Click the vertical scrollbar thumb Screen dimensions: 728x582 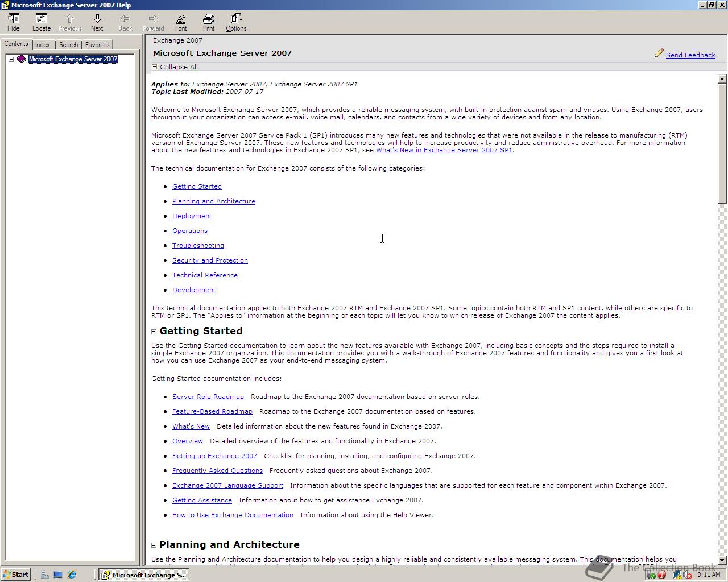[722, 143]
